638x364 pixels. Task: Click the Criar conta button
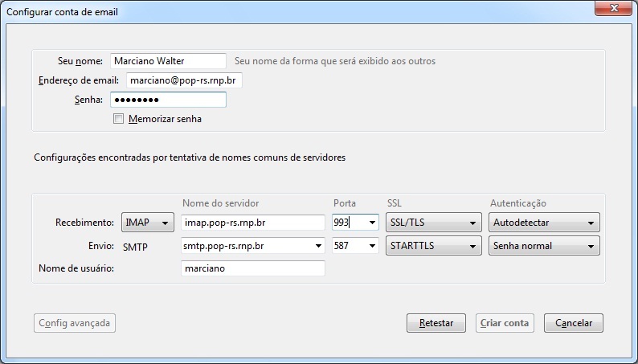point(505,323)
